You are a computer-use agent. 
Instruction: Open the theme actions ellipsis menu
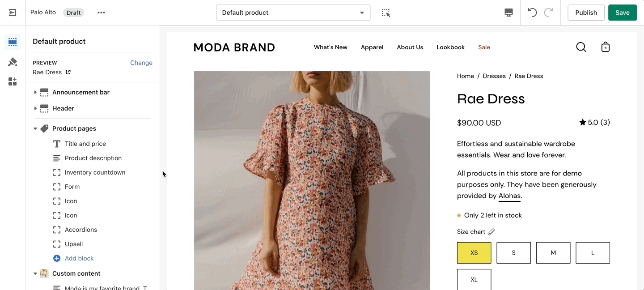[102, 13]
